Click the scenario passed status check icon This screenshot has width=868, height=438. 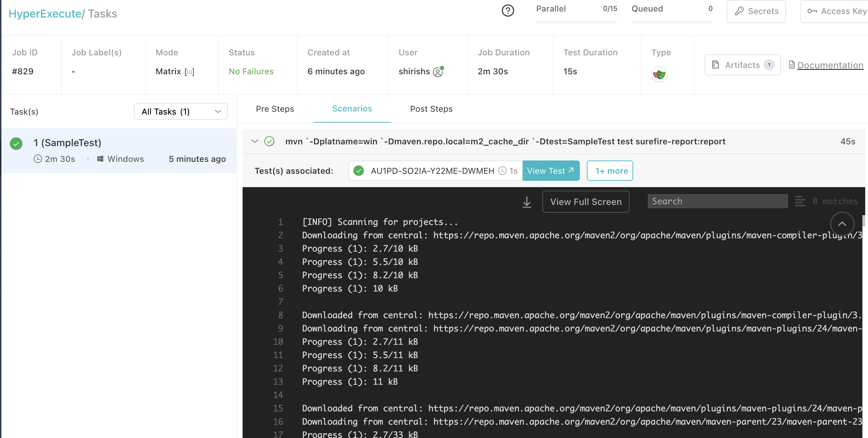click(x=269, y=141)
